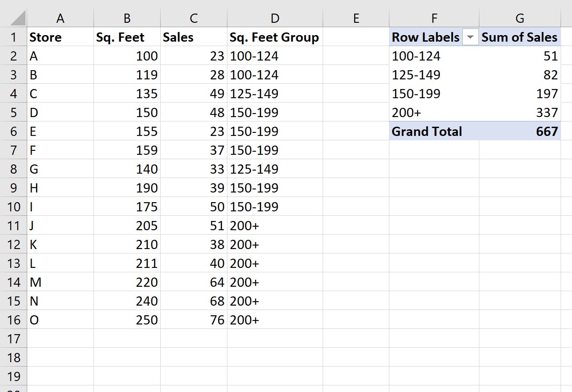Select column B header
Screen dimensions: 572x392
pyautogui.click(x=127, y=18)
